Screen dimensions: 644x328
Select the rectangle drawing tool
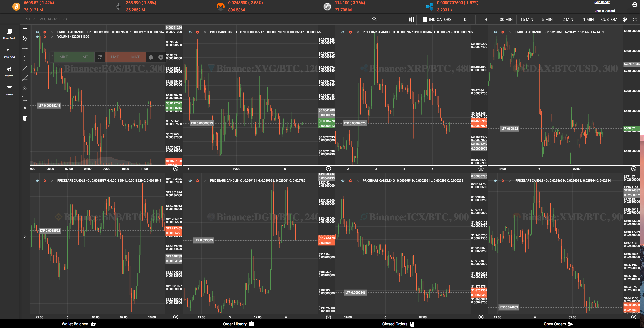tap(25, 98)
